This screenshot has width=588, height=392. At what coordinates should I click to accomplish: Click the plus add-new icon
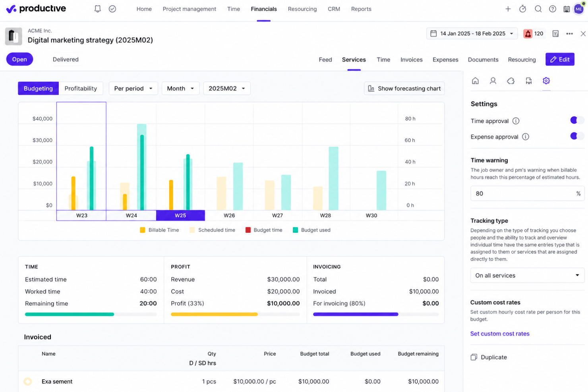click(x=508, y=9)
